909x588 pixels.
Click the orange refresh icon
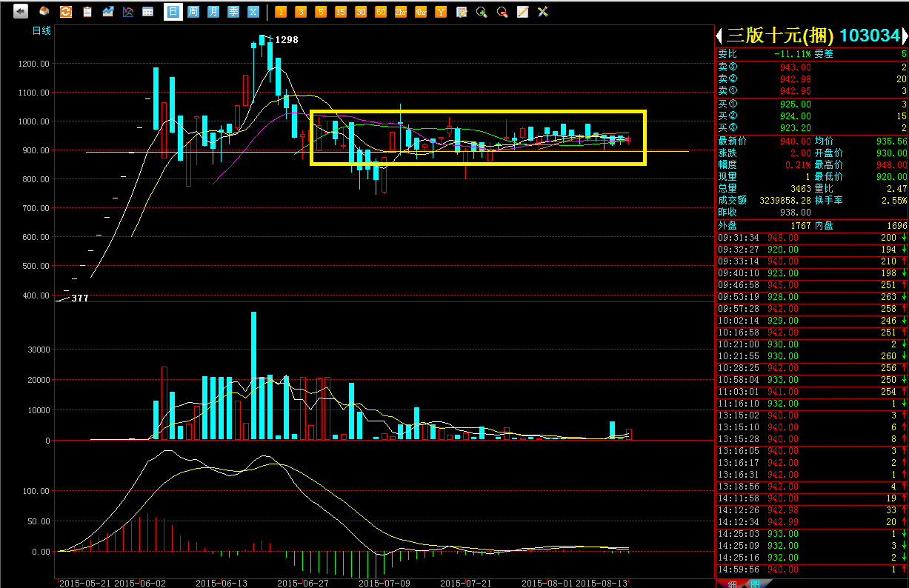[x=66, y=12]
